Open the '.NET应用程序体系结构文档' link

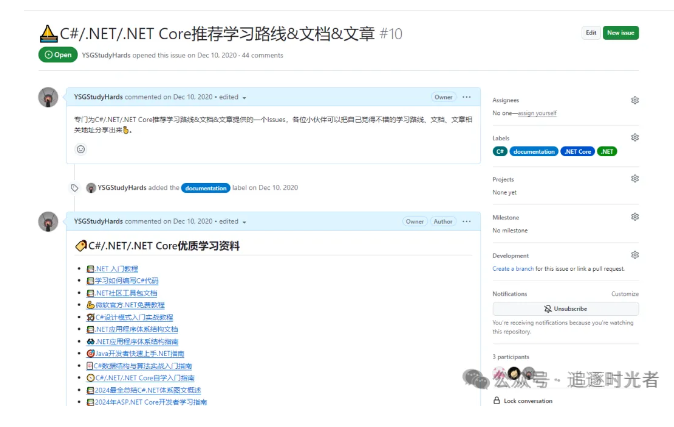tap(132, 329)
